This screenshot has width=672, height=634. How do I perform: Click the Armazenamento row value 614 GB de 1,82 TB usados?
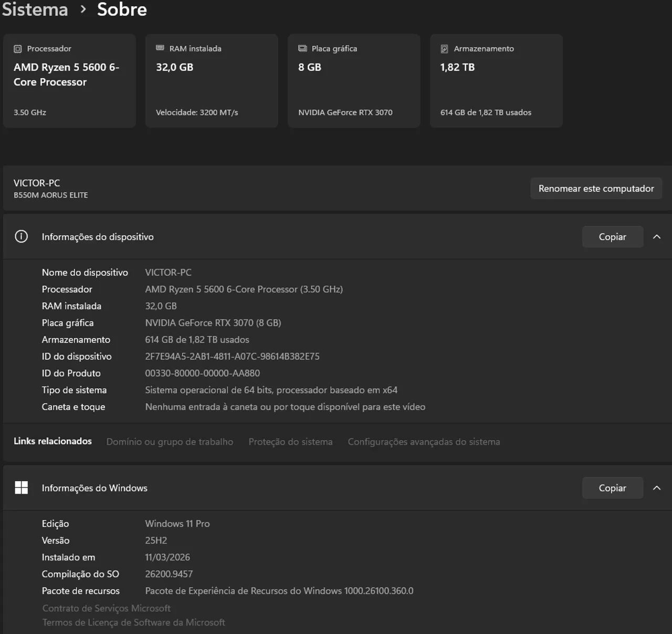pyautogui.click(x=197, y=340)
